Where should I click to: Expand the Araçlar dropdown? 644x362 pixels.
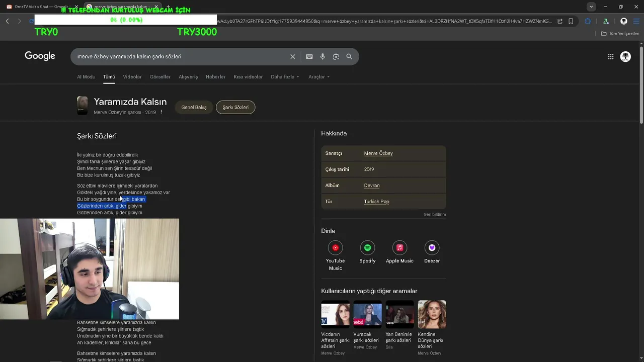click(x=319, y=77)
